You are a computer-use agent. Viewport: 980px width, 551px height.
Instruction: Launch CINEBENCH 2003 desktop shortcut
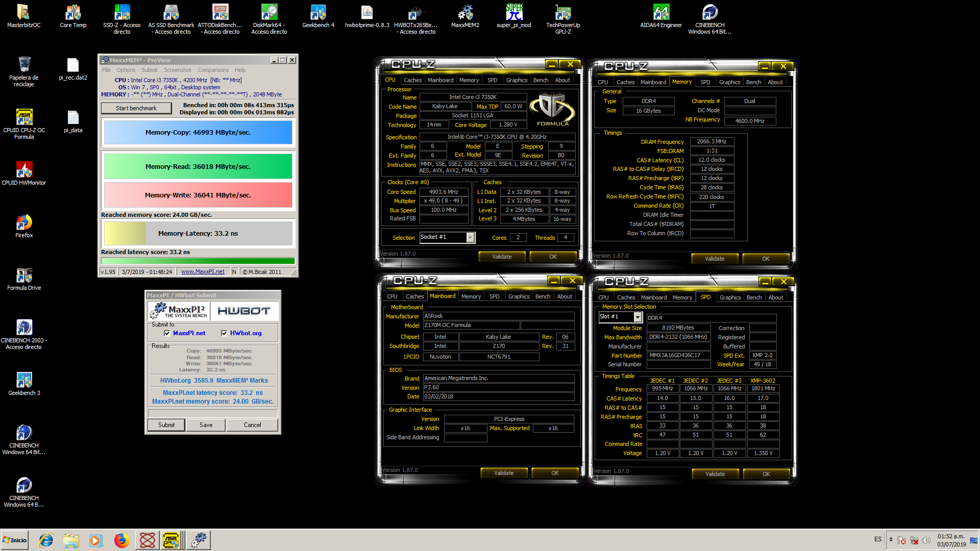pyautogui.click(x=24, y=335)
